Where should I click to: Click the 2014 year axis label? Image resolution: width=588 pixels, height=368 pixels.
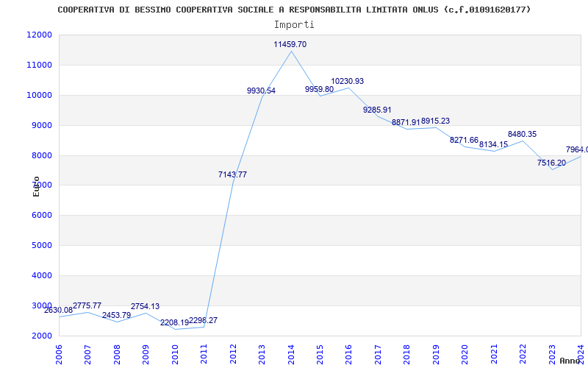[x=291, y=354]
